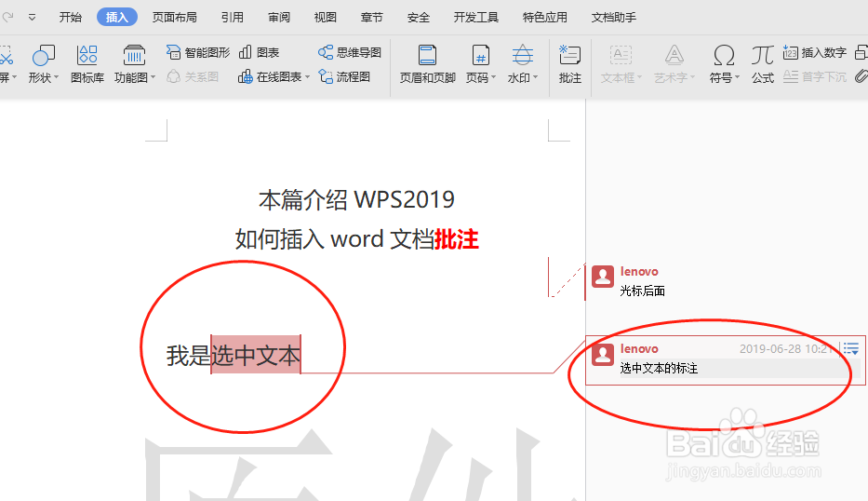Screen dimensions: 868x501
Task: Click the screenshot scissors icon
Action: click(x=6, y=56)
